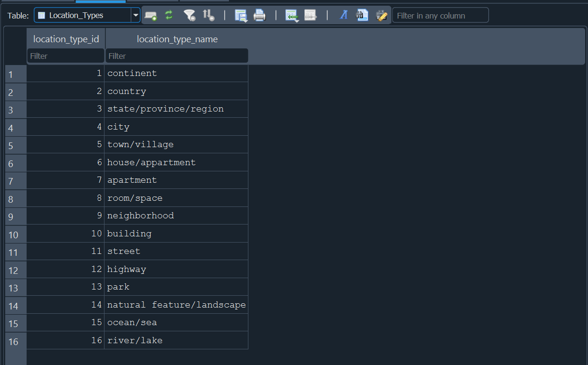Select the 'neighborhood' cell
The height and width of the screenshot is (365, 588).
tap(176, 216)
